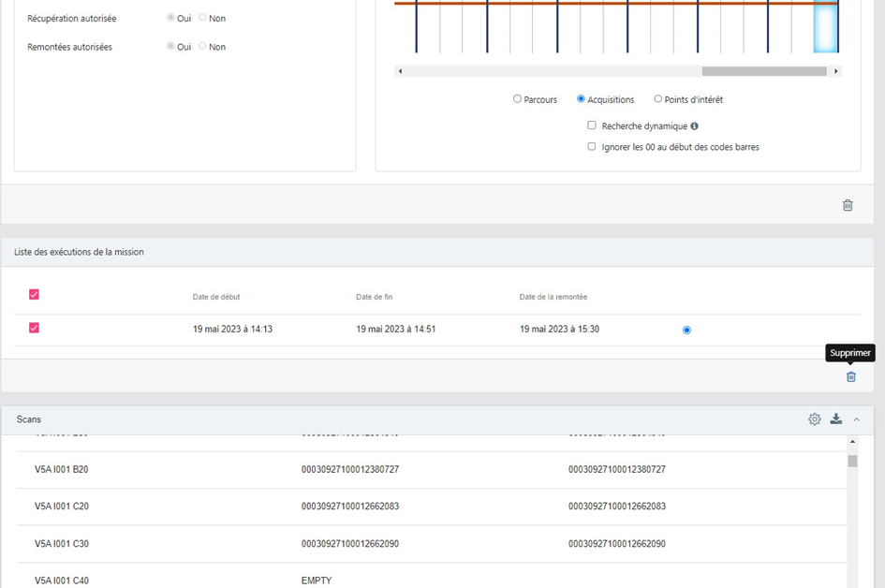The image size is (885, 588).
Task: Open info icon next to Recherche dynamique
Action: point(694,125)
